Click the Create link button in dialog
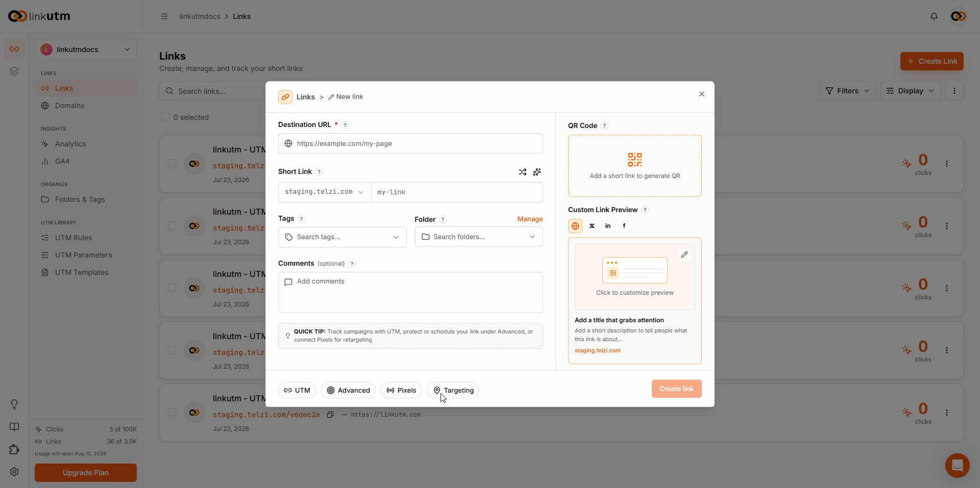This screenshot has width=980, height=488. [x=676, y=389]
